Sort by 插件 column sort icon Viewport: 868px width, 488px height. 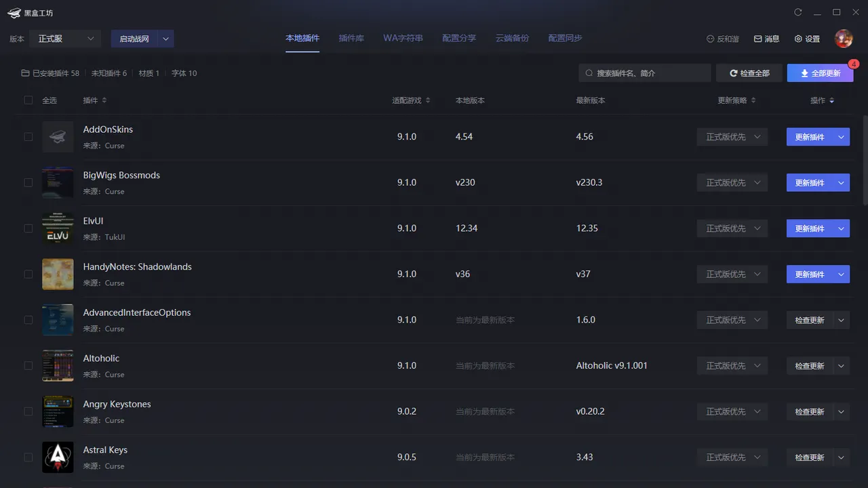pyautogui.click(x=104, y=100)
